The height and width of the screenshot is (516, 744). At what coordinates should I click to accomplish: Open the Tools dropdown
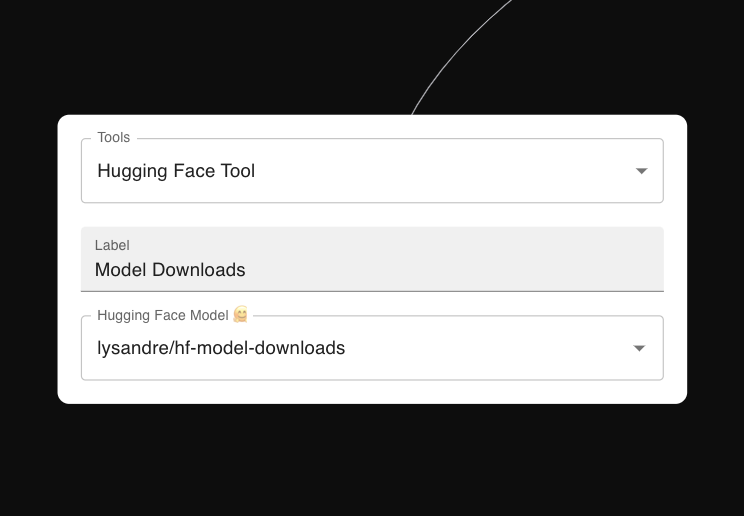click(371, 171)
